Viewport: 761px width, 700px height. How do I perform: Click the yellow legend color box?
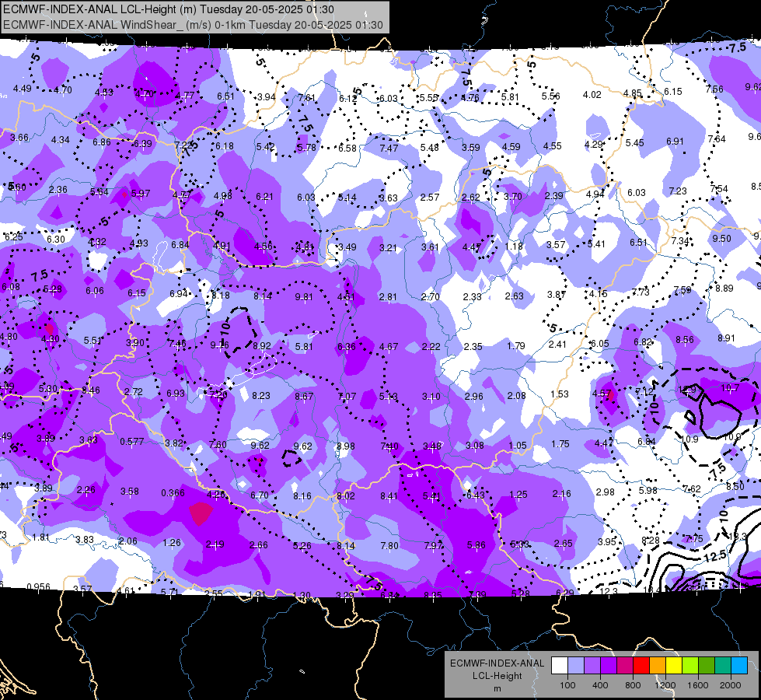point(674,665)
